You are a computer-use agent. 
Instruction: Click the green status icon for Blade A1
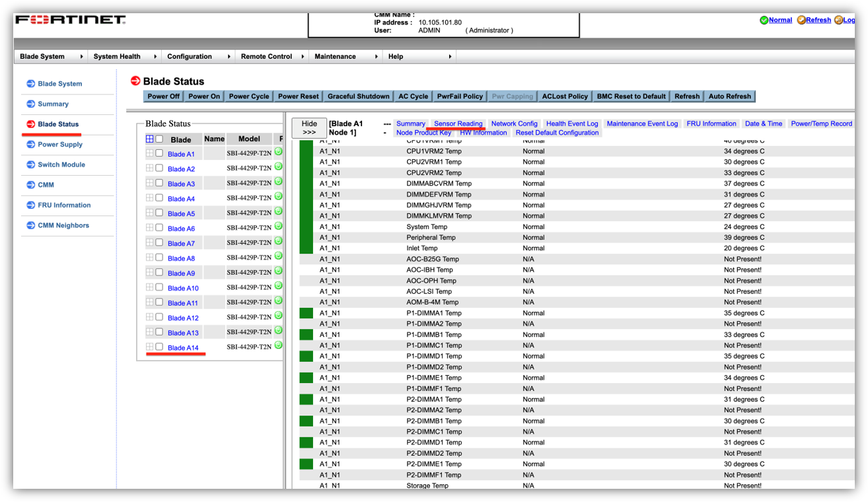pyautogui.click(x=279, y=151)
